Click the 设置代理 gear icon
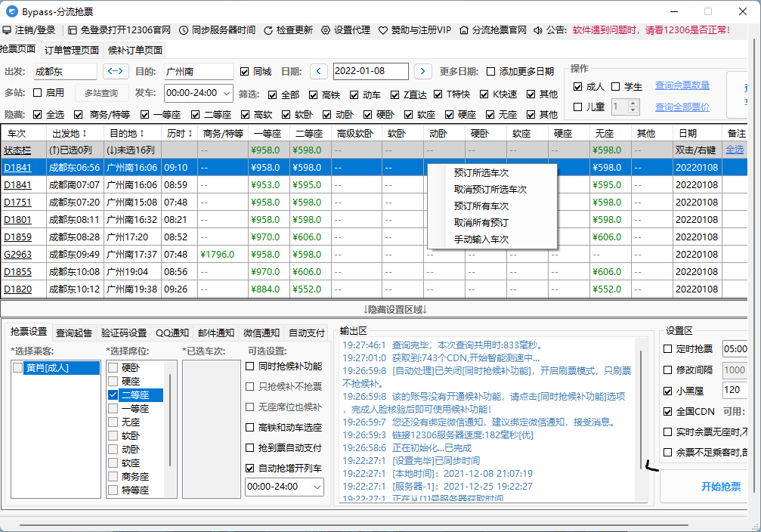761x532 pixels. coord(326,30)
